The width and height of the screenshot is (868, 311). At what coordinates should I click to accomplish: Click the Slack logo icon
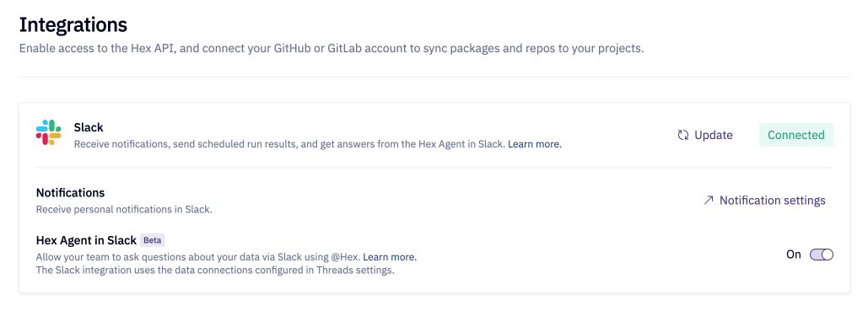(x=49, y=132)
